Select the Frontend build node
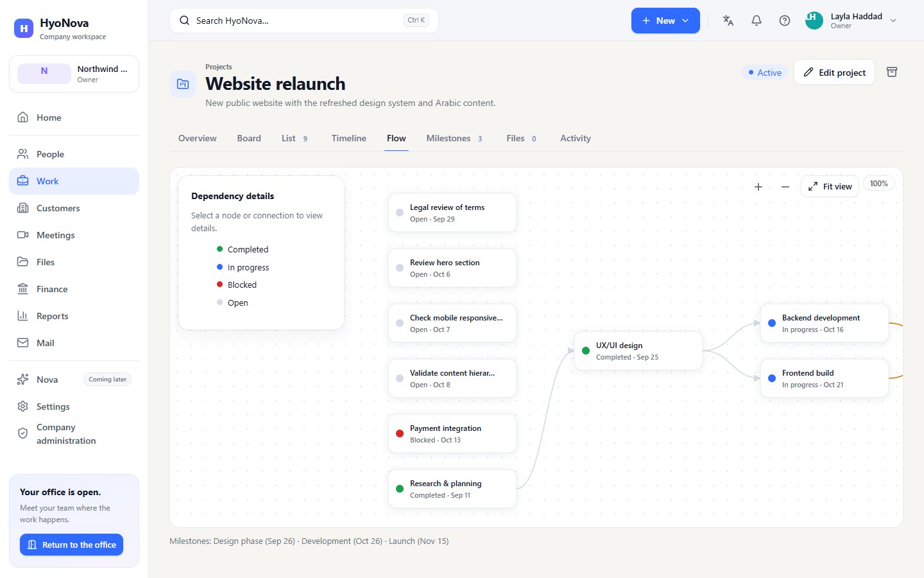Viewport: 924px width, 578px height. (x=825, y=378)
